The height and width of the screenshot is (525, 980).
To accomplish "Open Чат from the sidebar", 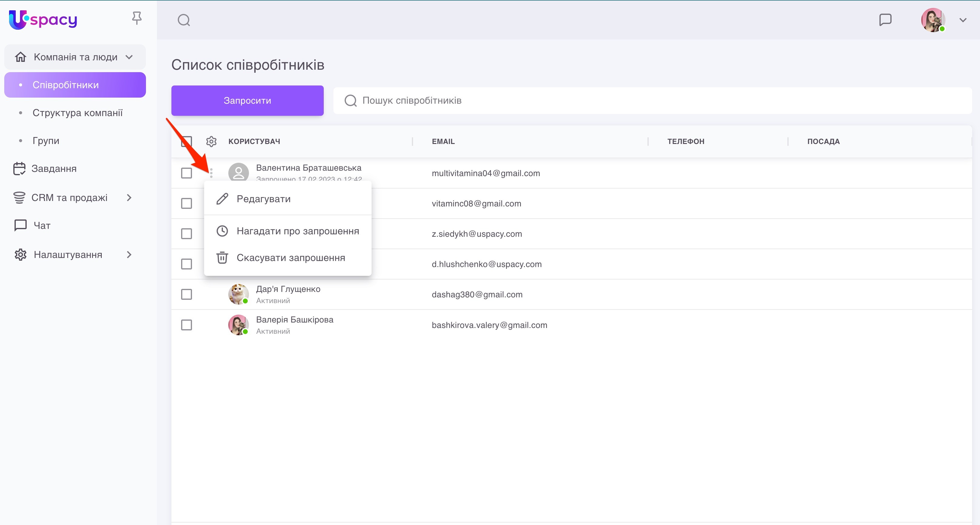I will coord(42,226).
